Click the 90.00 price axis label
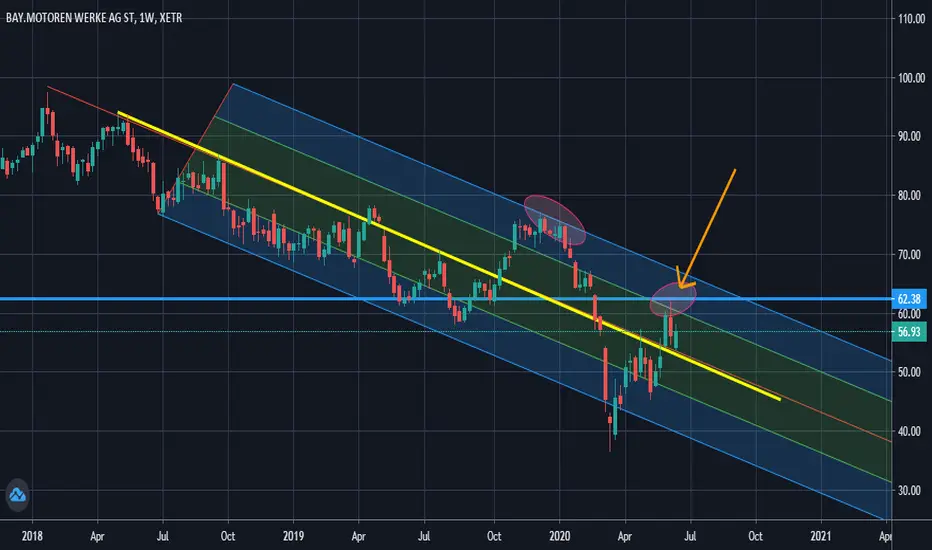The image size is (932, 550). pyautogui.click(x=910, y=136)
